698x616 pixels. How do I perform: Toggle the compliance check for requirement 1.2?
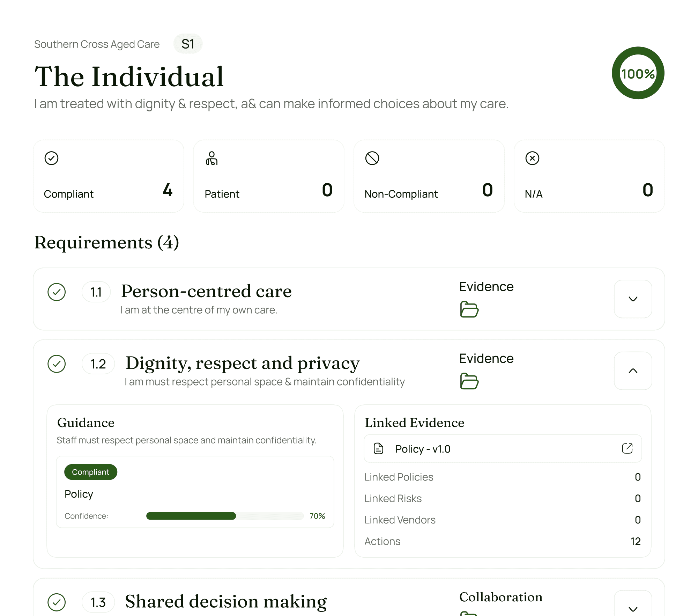57,363
